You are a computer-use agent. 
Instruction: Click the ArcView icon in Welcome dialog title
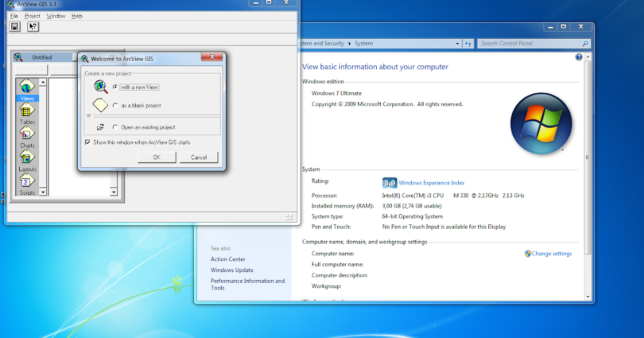(85, 58)
